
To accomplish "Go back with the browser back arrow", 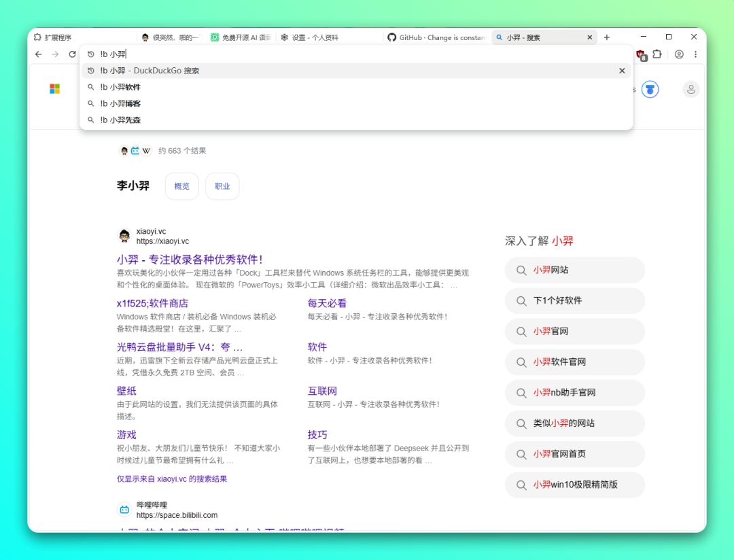I will pos(38,54).
